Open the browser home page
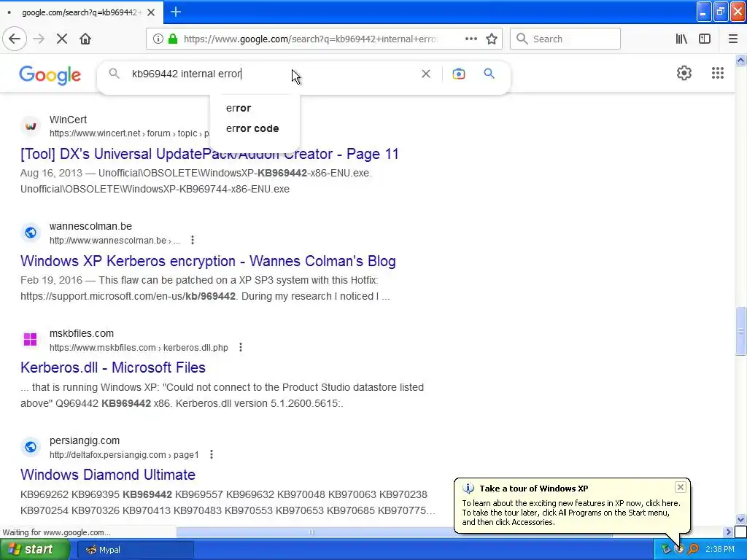The width and height of the screenshot is (747, 560). pos(85,39)
